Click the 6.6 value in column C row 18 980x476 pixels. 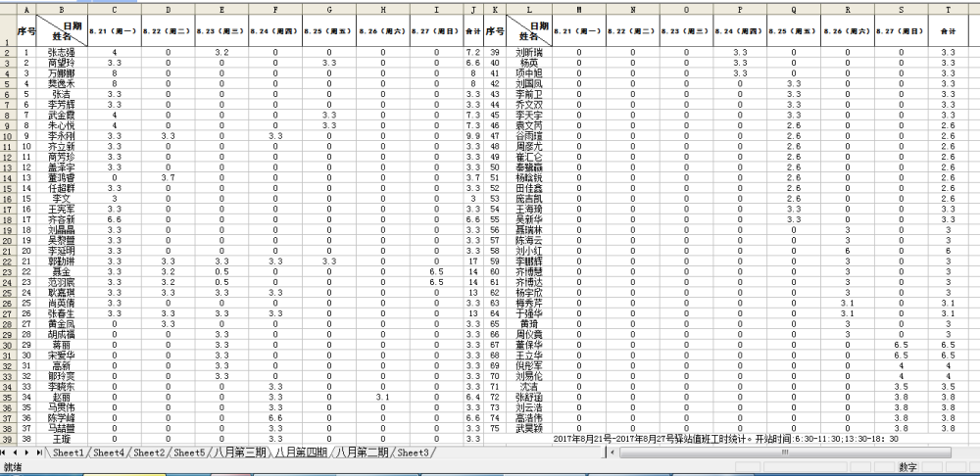tap(115, 219)
